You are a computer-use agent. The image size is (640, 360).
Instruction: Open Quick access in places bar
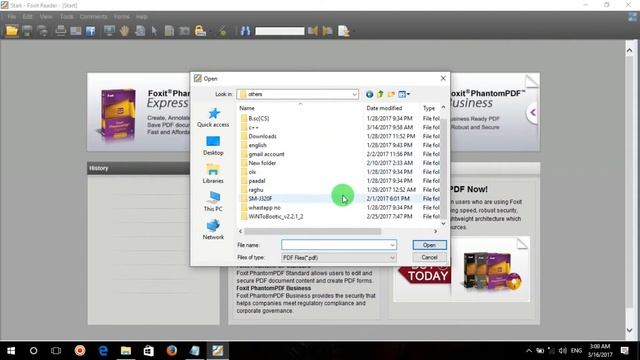click(213, 118)
